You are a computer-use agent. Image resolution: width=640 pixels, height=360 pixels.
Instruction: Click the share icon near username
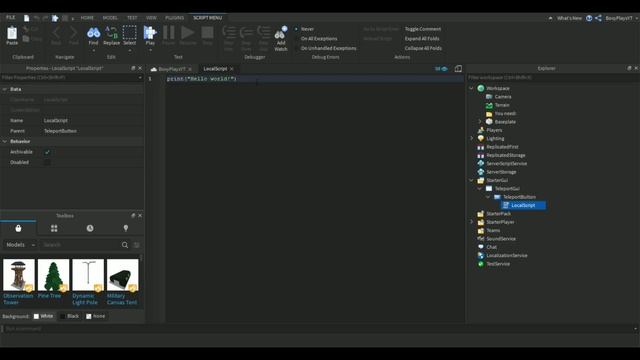tap(598, 18)
